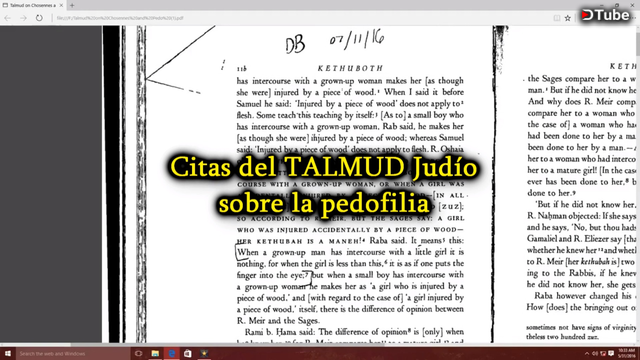Show hidden tray icons chevron
Screen dimensions: 640x360
[x=587, y=353]
